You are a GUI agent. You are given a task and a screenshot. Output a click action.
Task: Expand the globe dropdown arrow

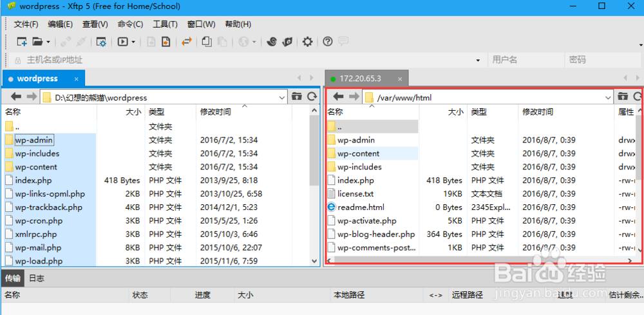[254, 42]
